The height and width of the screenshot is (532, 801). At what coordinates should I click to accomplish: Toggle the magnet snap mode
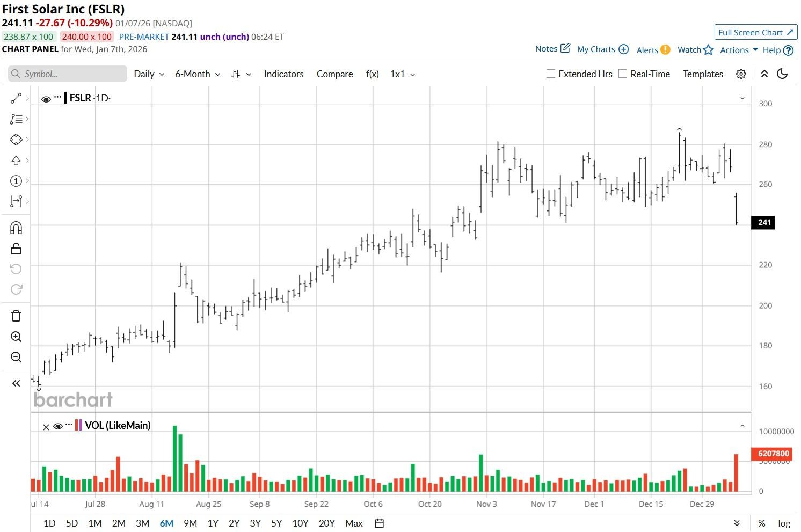coord(16,228)
